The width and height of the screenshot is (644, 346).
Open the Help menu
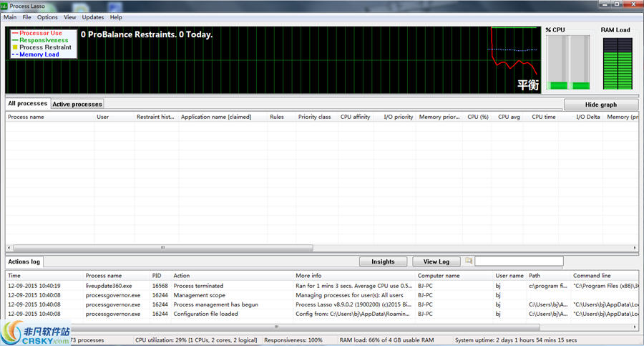[116, 17]
